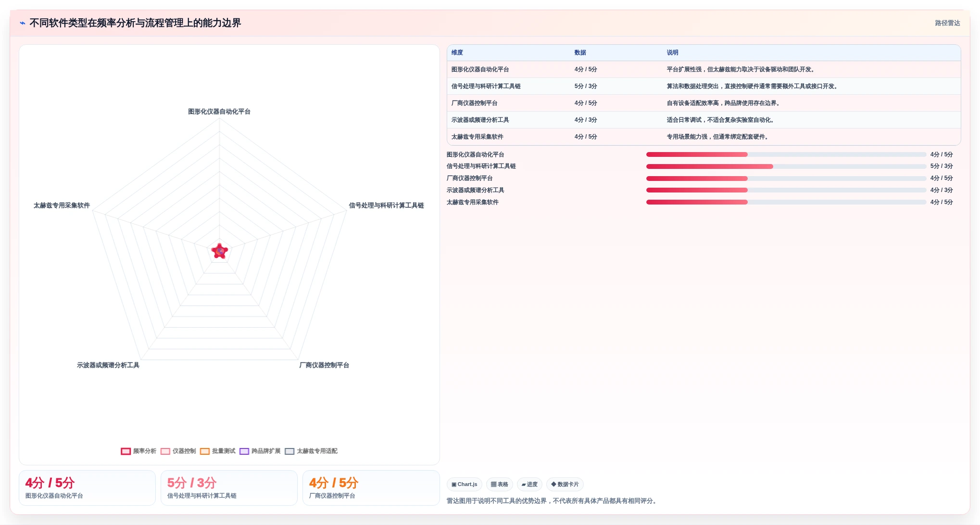Toggle the 批量测试 legend item

218,451
